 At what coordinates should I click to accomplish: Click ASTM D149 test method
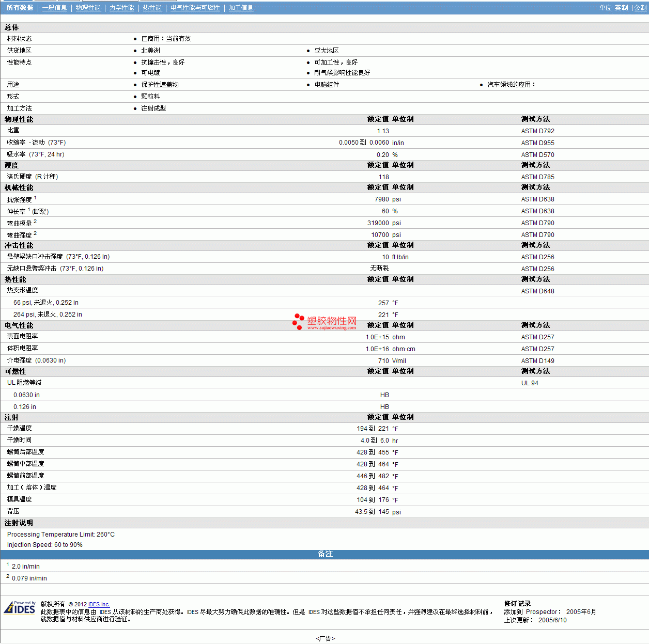(537, 361)
